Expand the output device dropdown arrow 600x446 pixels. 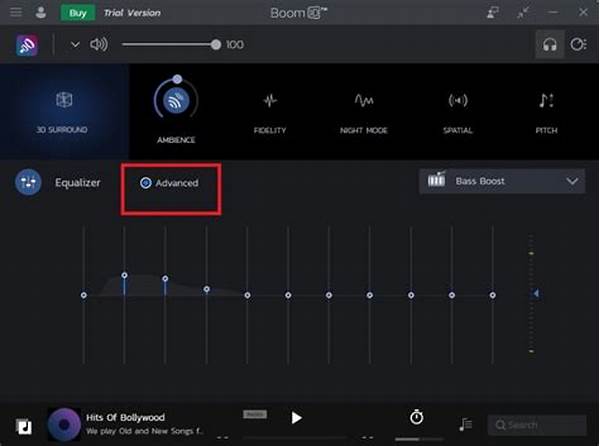pyautogui.click(x=74, y=44)
